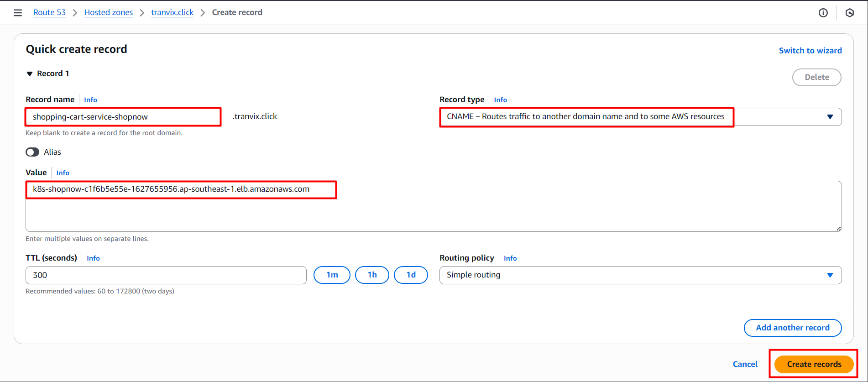Viewport: 868px width, 382px height.
Task: Open tranvix.click breadcrumb link
Action: 172,12
